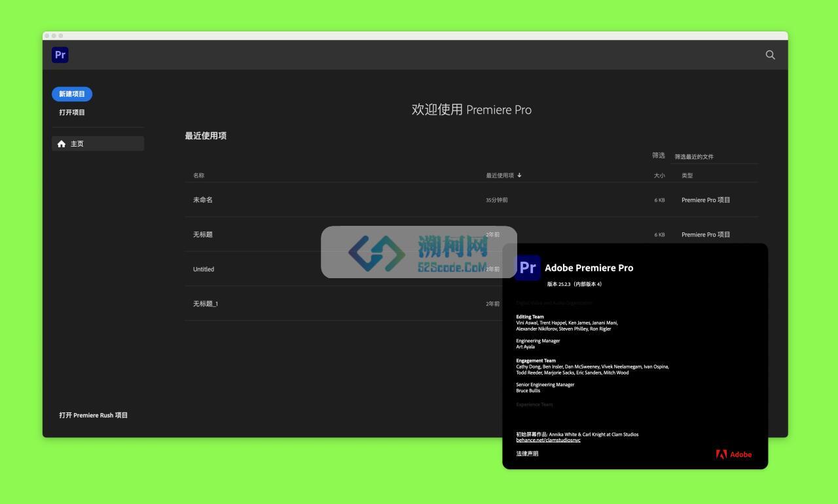Open behance.net/clamstudiosnyc link in About dialog
The width and height of the screenshot is (838, 504).
(x=549, y=440)
